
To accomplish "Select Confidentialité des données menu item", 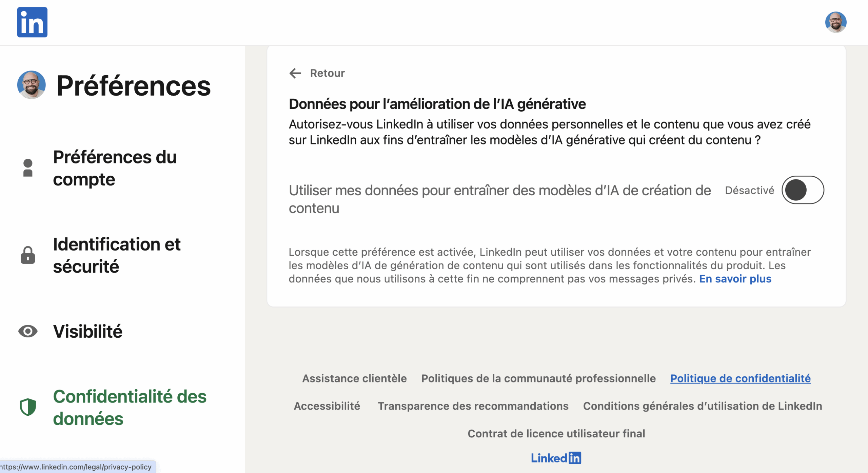I will coord(130,407).
